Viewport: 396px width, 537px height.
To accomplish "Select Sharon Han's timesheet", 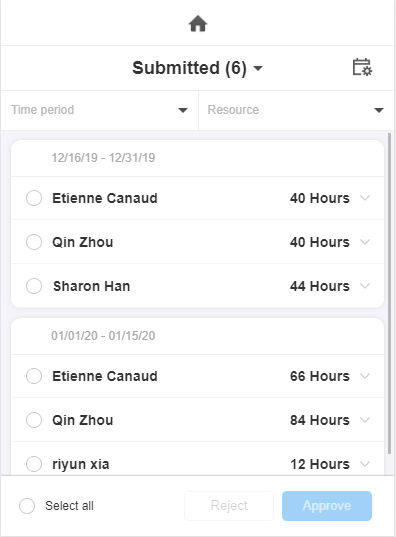I will coord(34,286).
